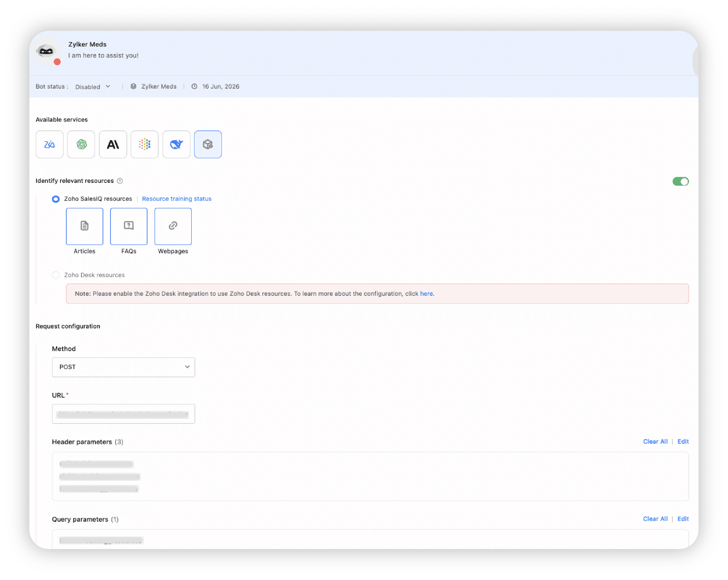
Task: Click the 'Request configuration' heading
Action: coord(68,326)
